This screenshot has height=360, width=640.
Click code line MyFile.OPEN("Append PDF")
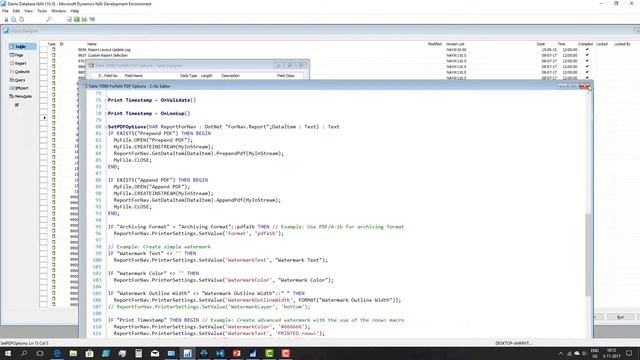[152, 187]
